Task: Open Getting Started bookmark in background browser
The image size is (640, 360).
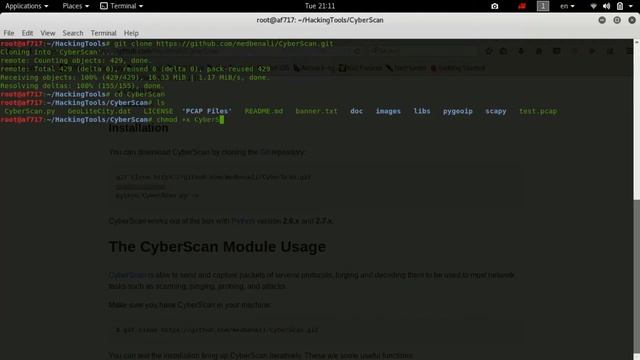Action: (x=458, y=68)
